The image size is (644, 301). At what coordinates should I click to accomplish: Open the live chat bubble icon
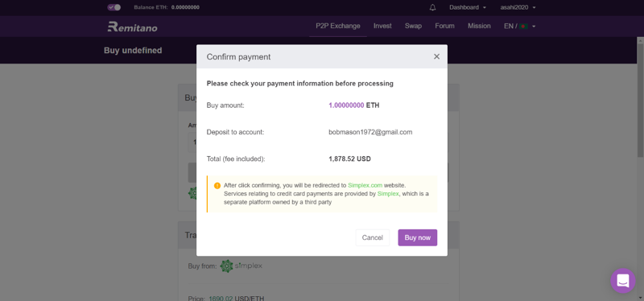(622, 280)
